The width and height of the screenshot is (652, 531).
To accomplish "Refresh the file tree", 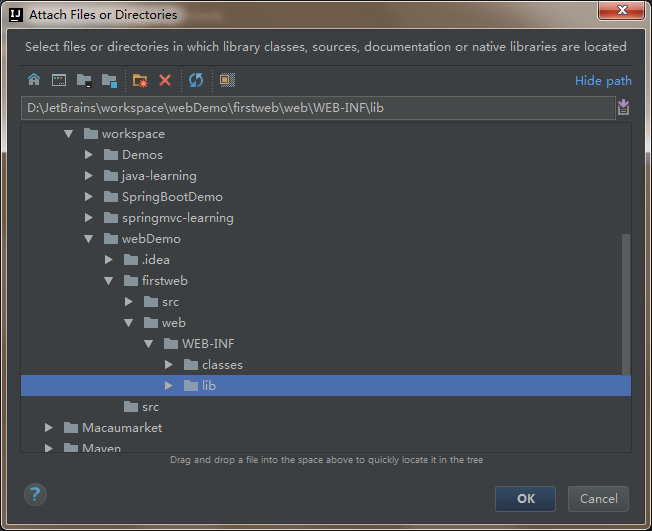I will (x=196, y=80).
